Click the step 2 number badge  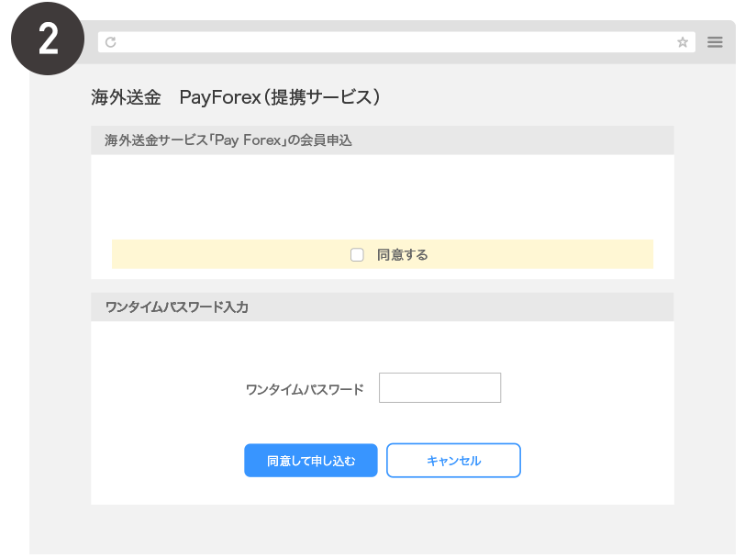[48, 39]
